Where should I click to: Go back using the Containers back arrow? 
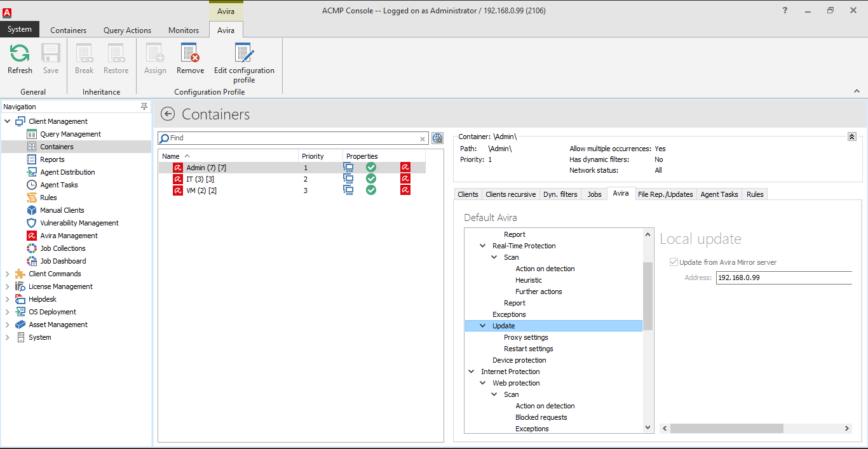point(168,114)
